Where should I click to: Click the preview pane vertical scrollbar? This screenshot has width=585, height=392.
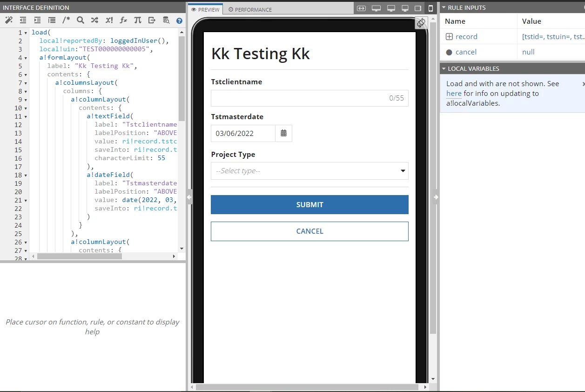tap(433, 178)
